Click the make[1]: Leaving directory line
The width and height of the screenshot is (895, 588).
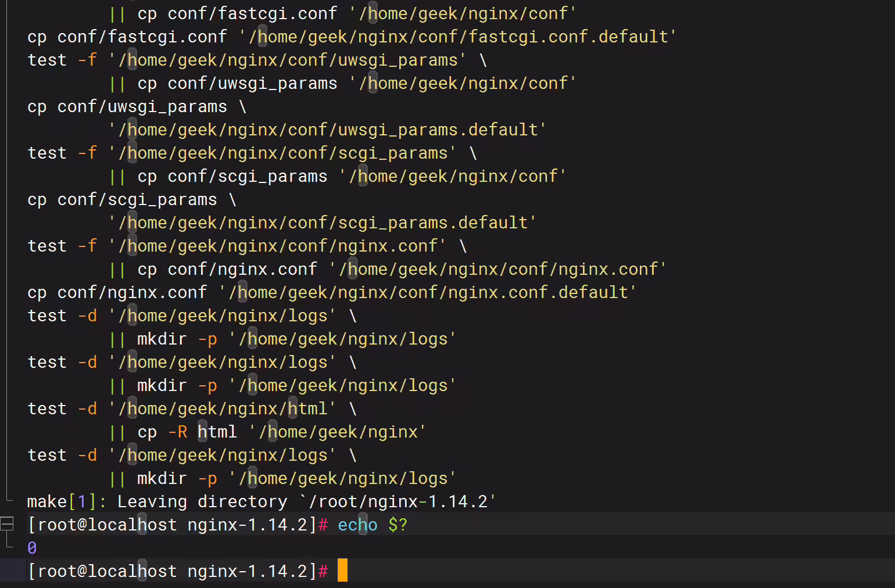pos(262,501)
